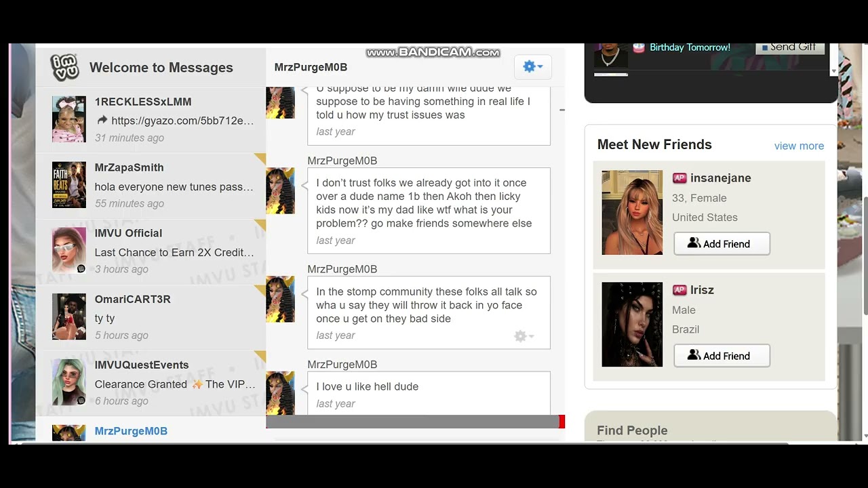Click the AP badge next to insanejane

pyautogui.click(x=679, y=178)
